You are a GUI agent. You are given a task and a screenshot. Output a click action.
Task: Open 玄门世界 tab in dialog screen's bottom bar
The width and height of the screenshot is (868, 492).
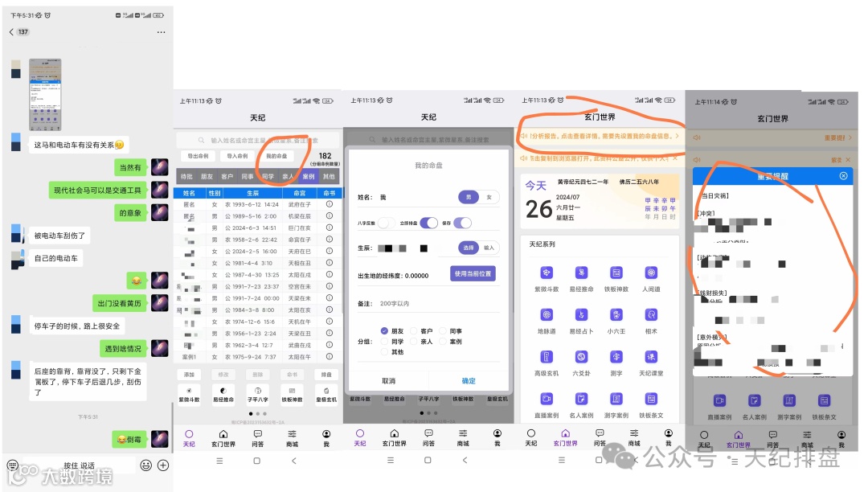click(x=394, y=438)
